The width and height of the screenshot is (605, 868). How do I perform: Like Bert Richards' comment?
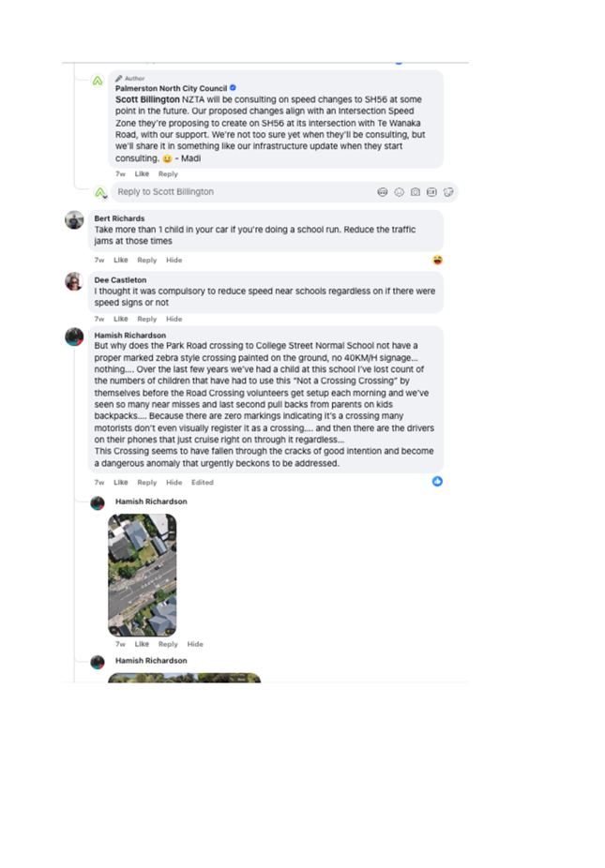(x=121, y=261)
